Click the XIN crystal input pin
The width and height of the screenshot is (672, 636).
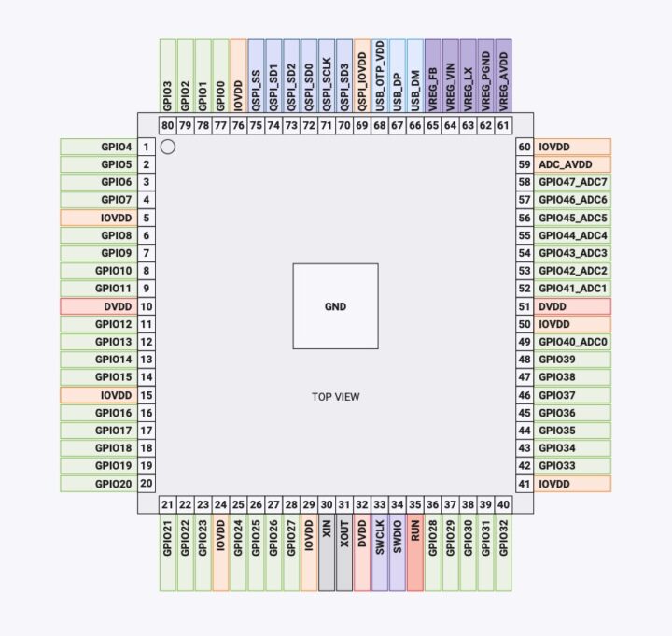point(327,552)
